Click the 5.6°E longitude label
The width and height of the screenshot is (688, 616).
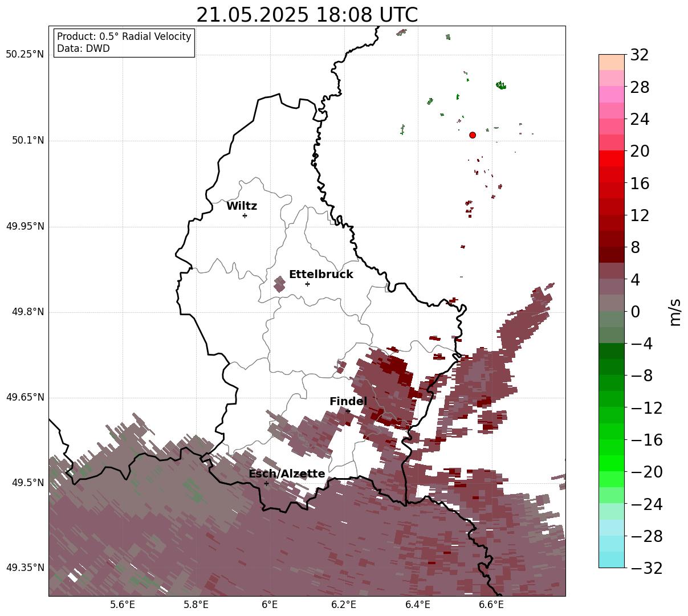(x=123, y=604)
